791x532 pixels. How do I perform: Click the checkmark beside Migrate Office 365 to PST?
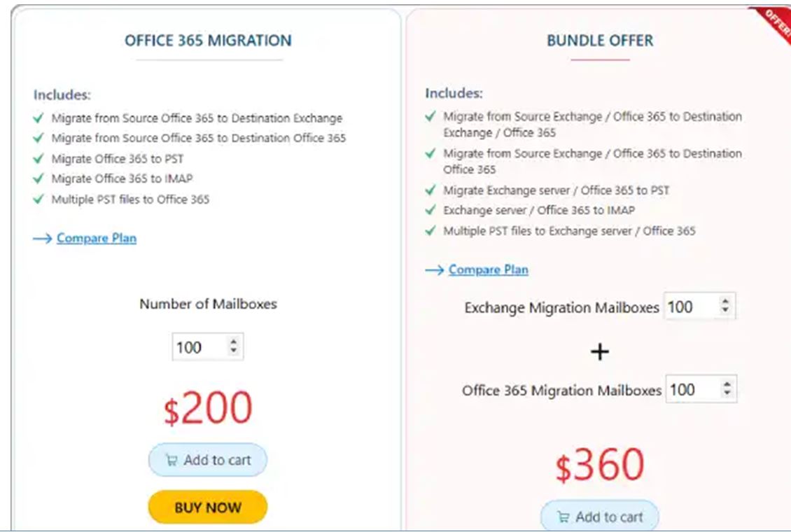[x=38, y=158]
